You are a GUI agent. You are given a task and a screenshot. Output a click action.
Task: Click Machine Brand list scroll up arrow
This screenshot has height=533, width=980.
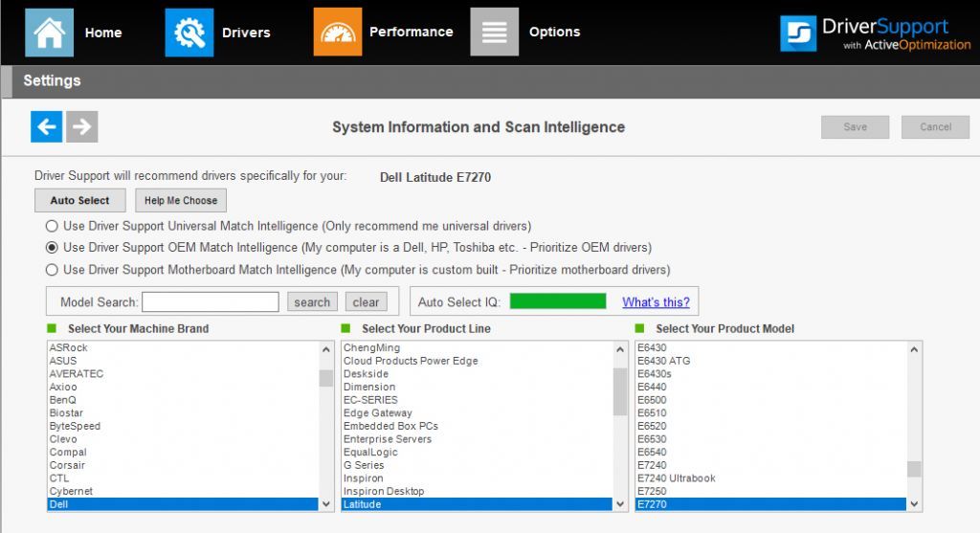tap(326, 349)
